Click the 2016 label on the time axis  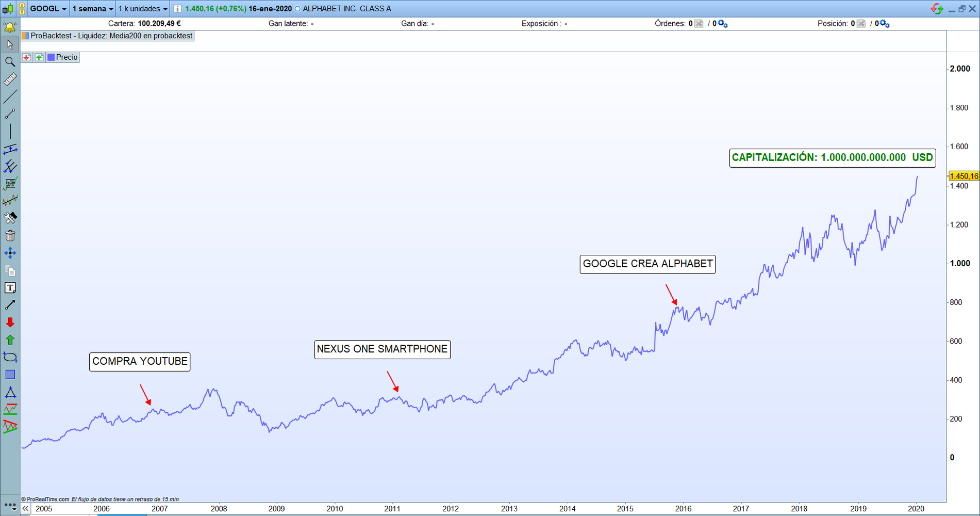point(684,509)
